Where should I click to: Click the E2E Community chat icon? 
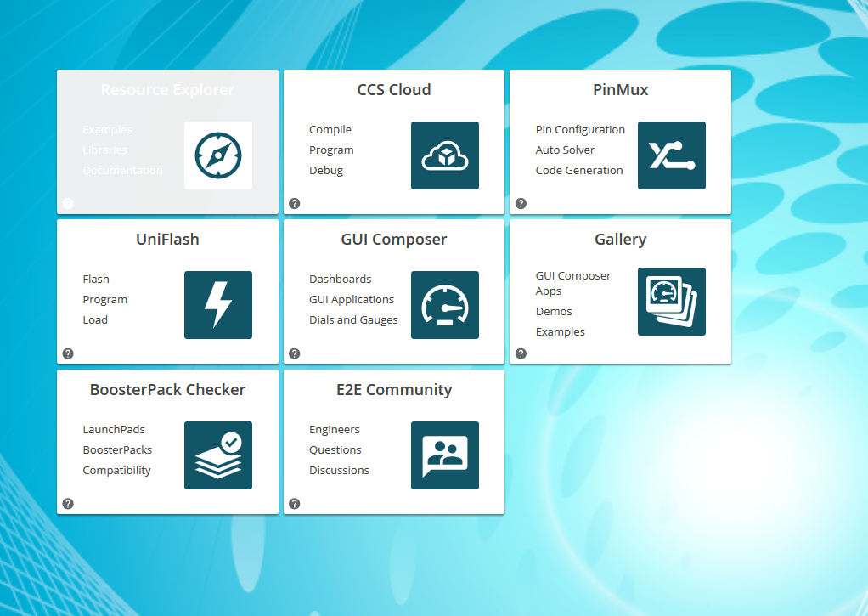click(444, 455)
